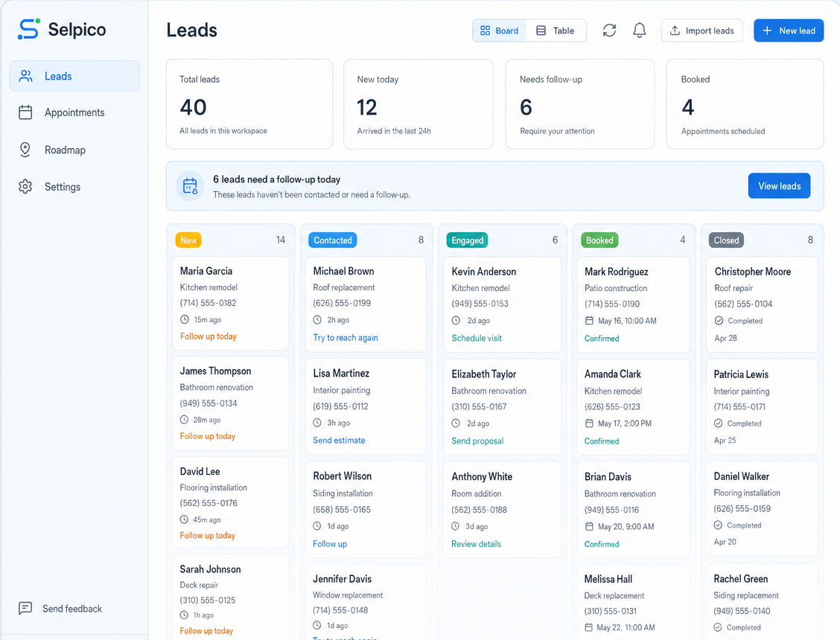The height and width of the screenshot is (640, 840).
Task: Click the calendar icon on Brian Davis card
Action: click(589, 526)
